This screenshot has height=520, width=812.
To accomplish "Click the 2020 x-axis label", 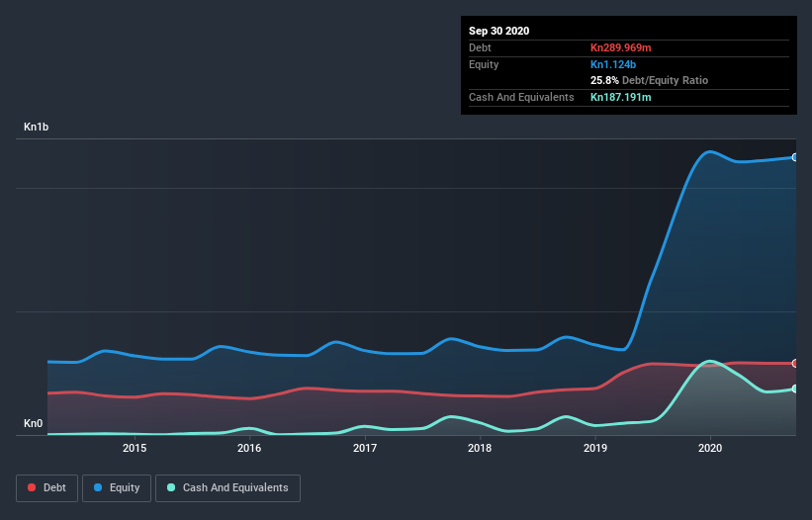I will [x=710, y=448].
